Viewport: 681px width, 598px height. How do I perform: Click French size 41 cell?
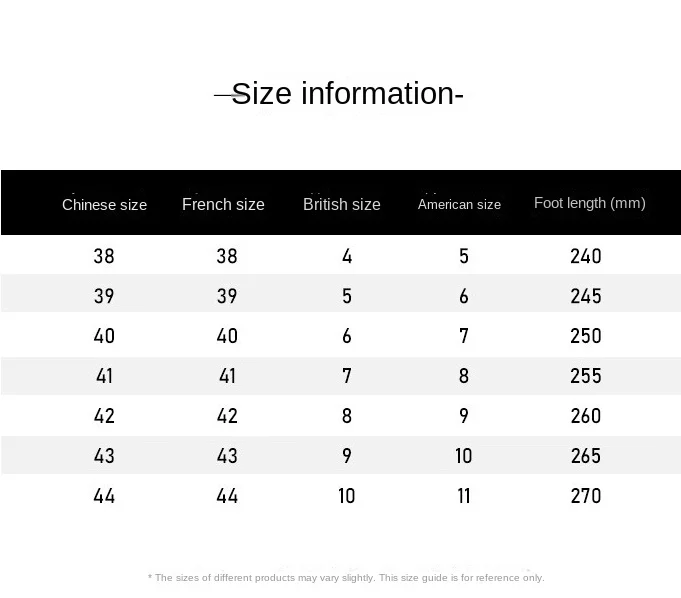[x=227, y=376]
